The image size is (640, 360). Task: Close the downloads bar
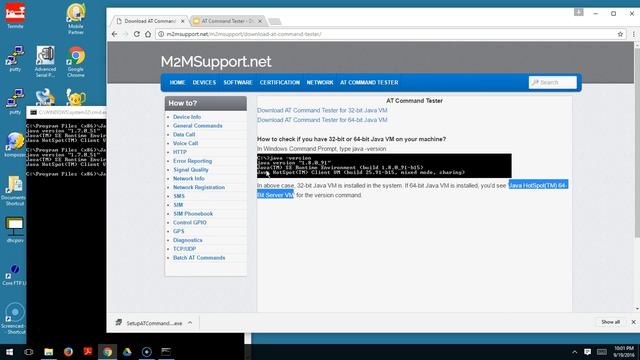point(633,322)
